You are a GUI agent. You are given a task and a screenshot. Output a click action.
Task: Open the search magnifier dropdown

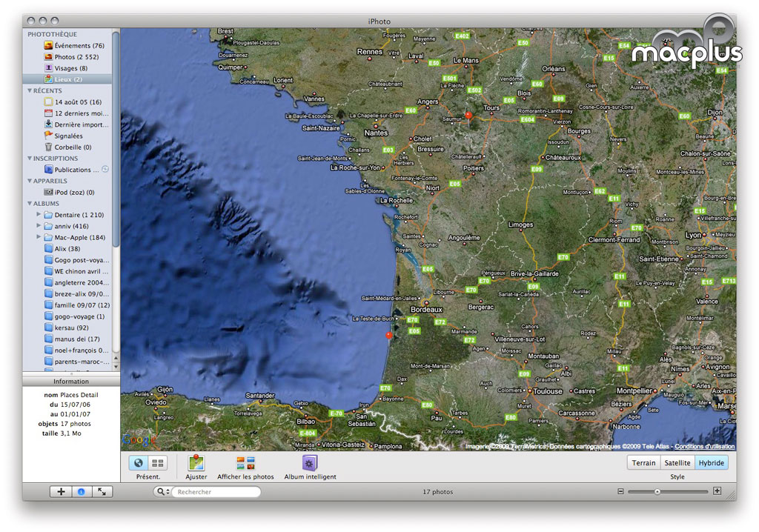pyautogui.click(x=162, y=492)
